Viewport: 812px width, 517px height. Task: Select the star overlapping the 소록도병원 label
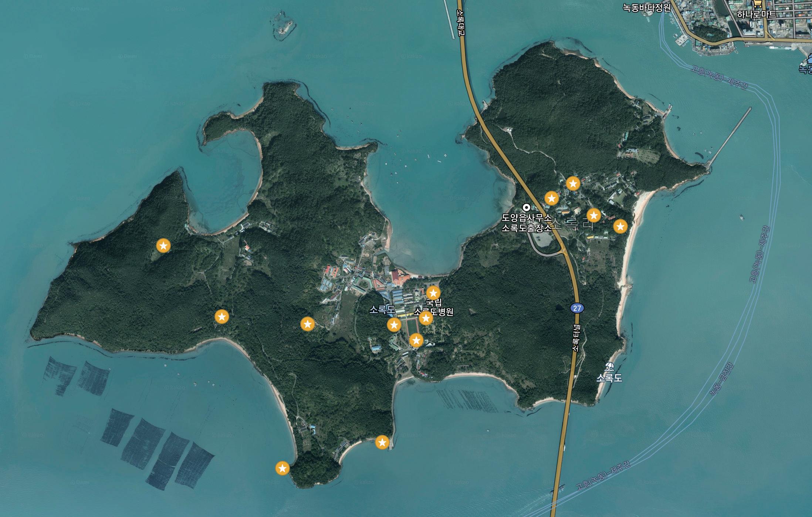click(x=426, y=318)
